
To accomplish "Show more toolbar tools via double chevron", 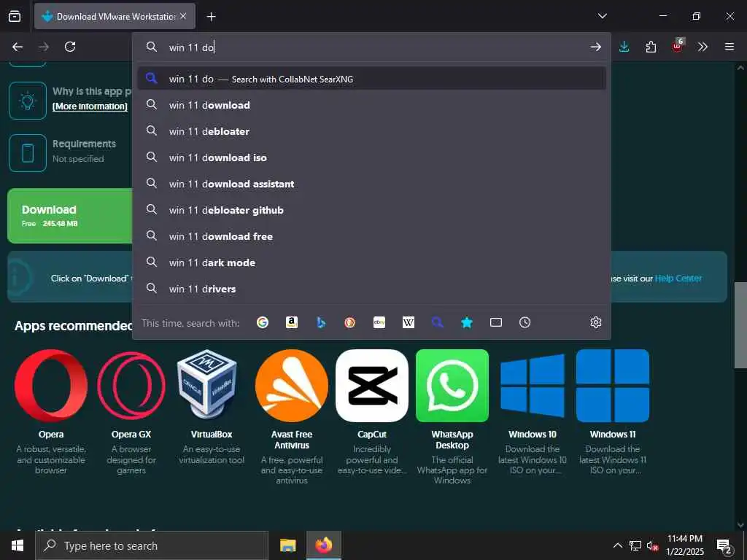I will 703,47.
